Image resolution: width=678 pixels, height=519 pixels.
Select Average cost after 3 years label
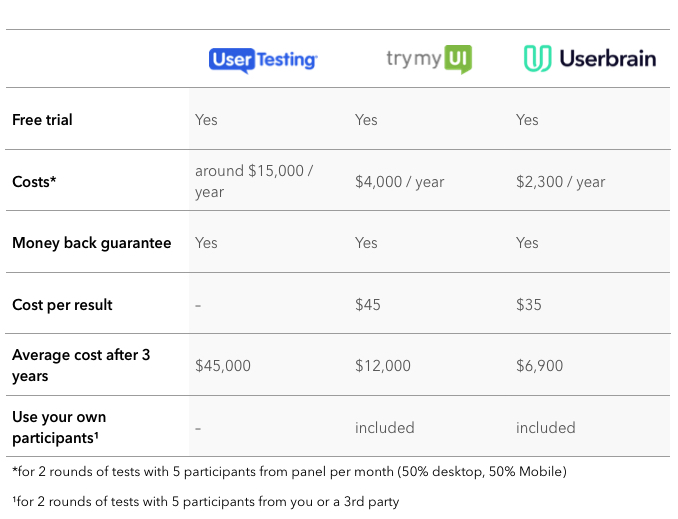pos(81,365)
